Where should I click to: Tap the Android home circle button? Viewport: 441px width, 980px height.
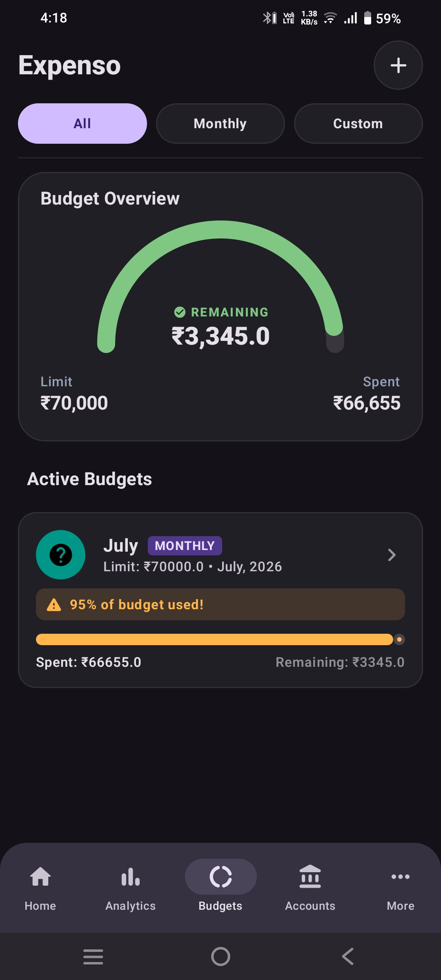click(220, 956)
